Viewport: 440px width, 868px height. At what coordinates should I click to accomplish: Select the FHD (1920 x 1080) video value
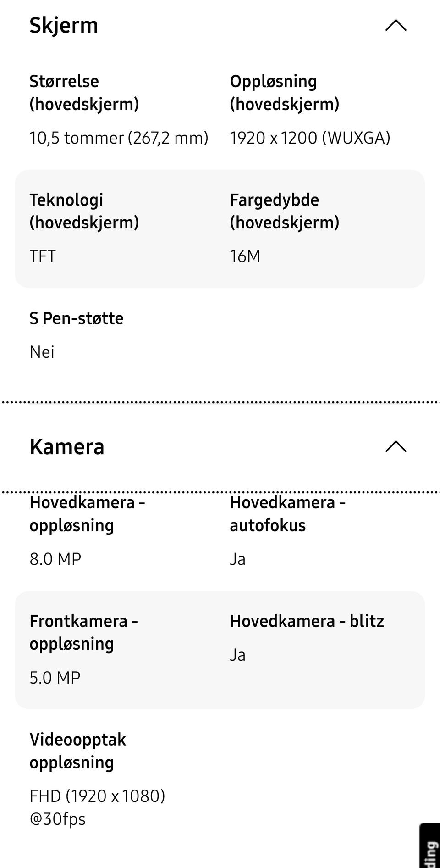coord(97,796)
